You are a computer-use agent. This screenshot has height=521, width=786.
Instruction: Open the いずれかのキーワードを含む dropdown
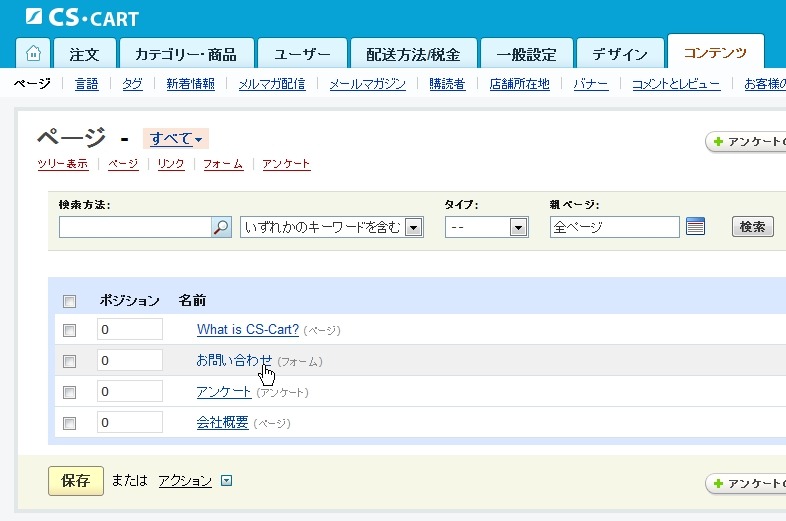pyautogui.click(x=332, y=227)
